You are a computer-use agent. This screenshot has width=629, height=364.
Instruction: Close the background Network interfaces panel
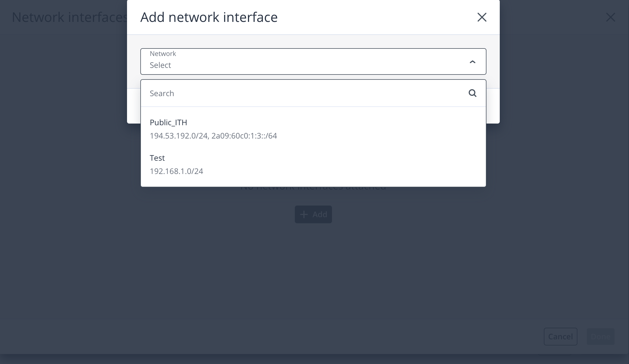pyautogui.click(x=610, y=17)
